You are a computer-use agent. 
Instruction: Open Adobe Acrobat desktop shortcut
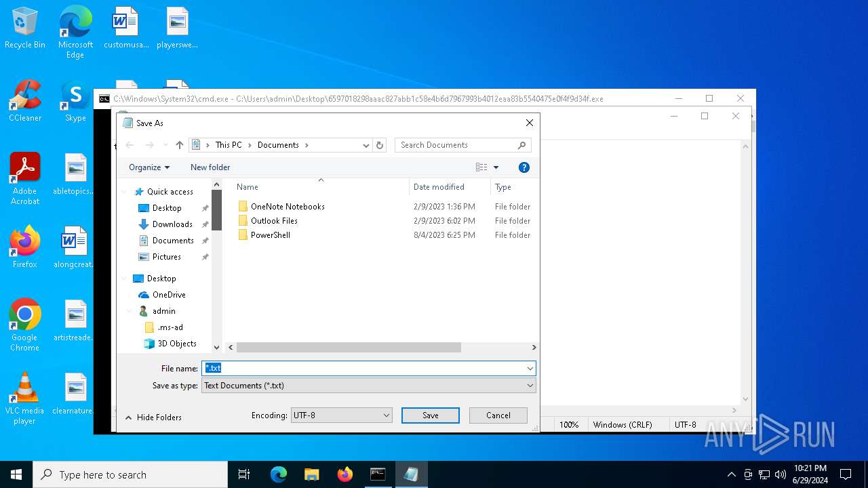coord(25,179)
